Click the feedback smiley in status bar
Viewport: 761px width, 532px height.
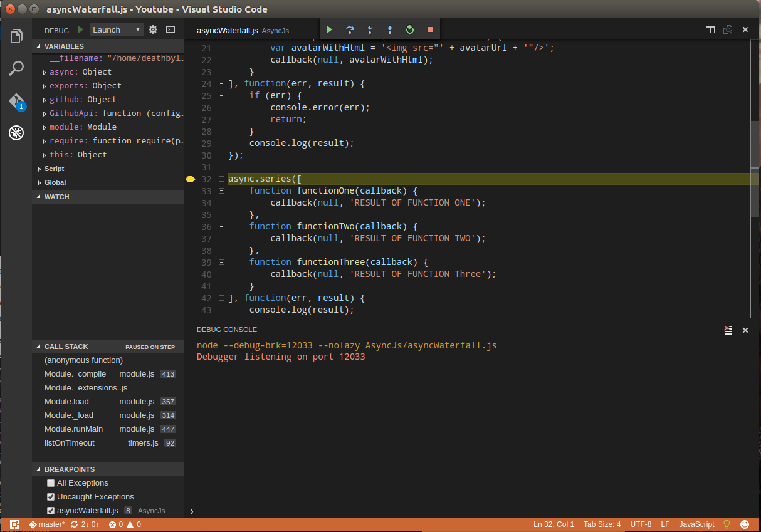[x=745, y=524]
